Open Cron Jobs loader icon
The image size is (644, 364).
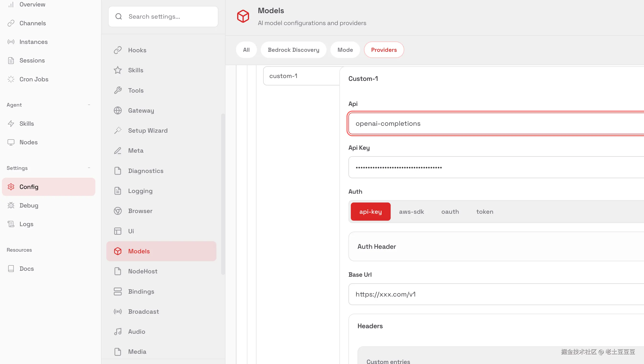coord(11,79)
